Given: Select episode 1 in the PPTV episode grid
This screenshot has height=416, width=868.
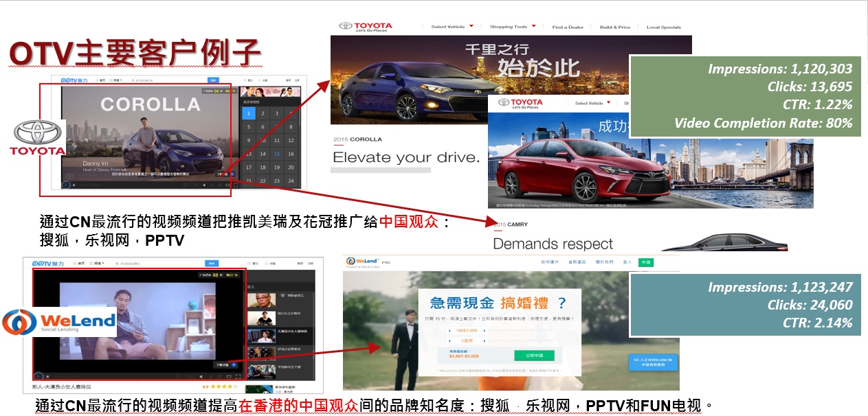Looking at the screenshot, I should point(248,113).
